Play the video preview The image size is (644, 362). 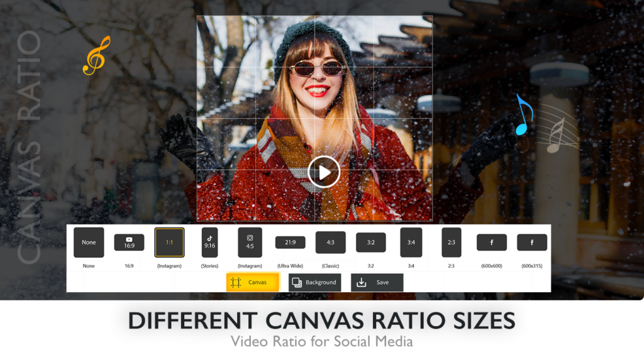pos(324,172)
